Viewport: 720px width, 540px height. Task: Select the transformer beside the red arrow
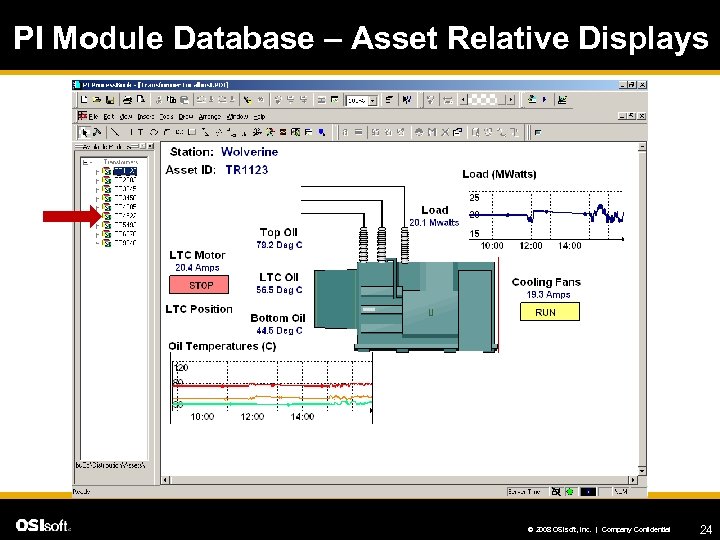coord(125,216)
